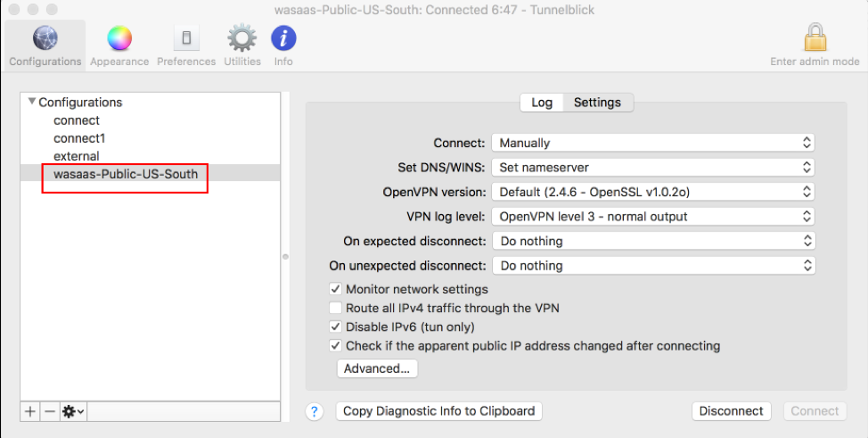Click the minus button to remove configuration
The image size is (868, 438).
click(50, 411)
